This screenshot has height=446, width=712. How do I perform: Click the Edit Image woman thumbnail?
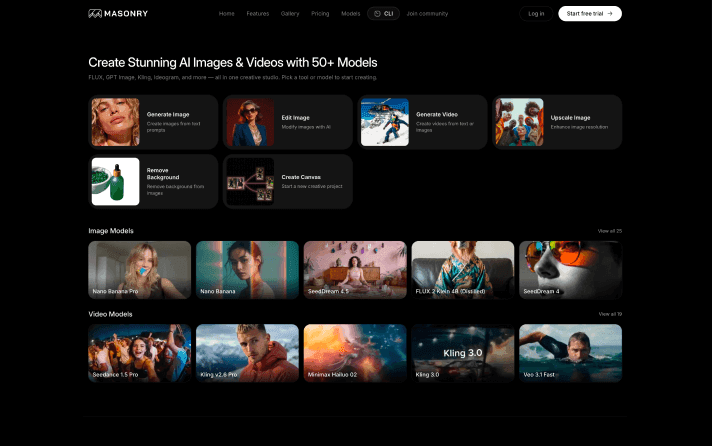coord(250,122)
